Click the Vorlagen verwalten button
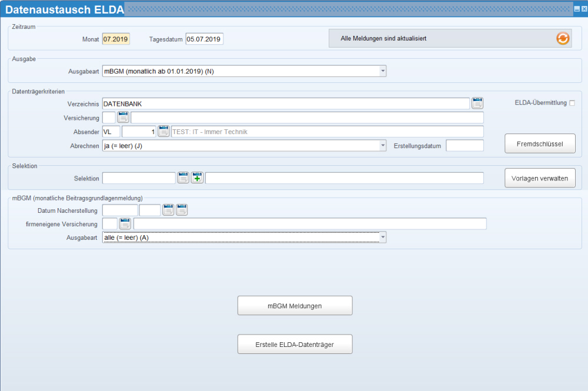Image resolution: width=588 pixels, height=391 pixels. click(540, 178)
